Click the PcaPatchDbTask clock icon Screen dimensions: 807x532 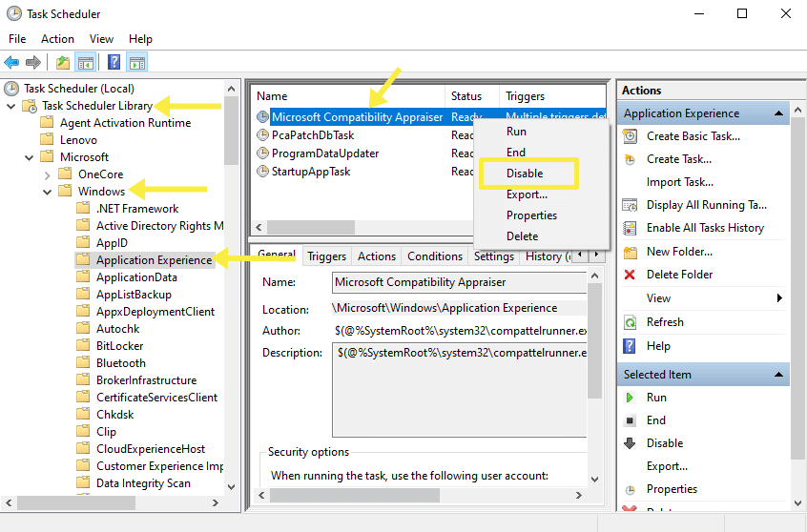click(x=263, y=135)
